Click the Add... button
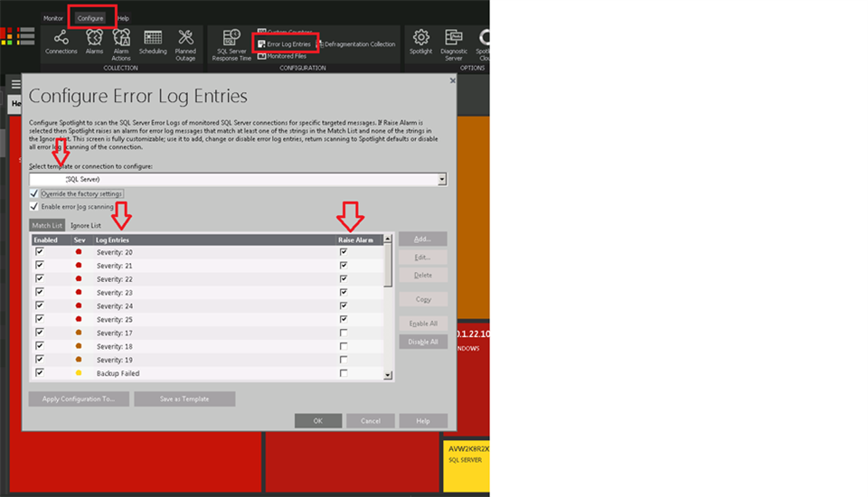Image resolution: width=868 pixels, height=497 pixels. pos(423,239)
